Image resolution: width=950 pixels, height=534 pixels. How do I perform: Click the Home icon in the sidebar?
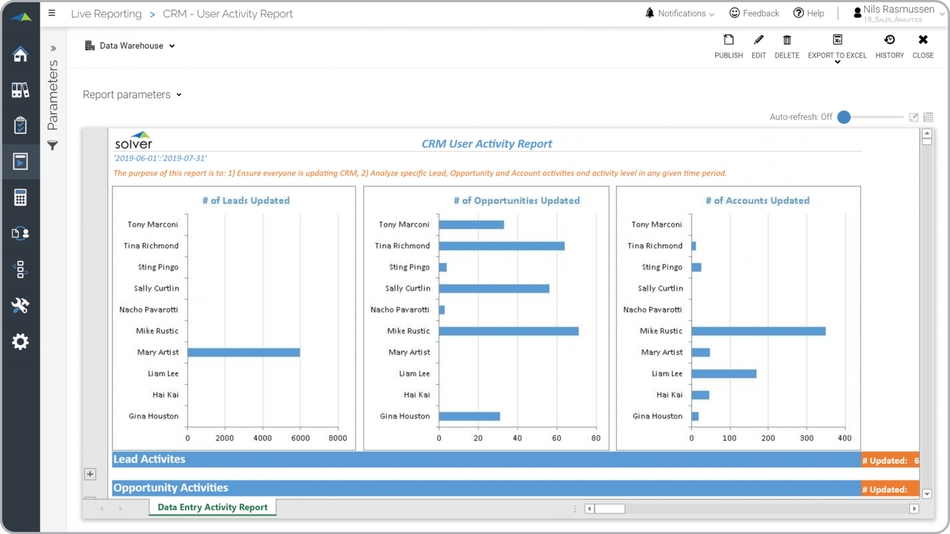point(20,54)
